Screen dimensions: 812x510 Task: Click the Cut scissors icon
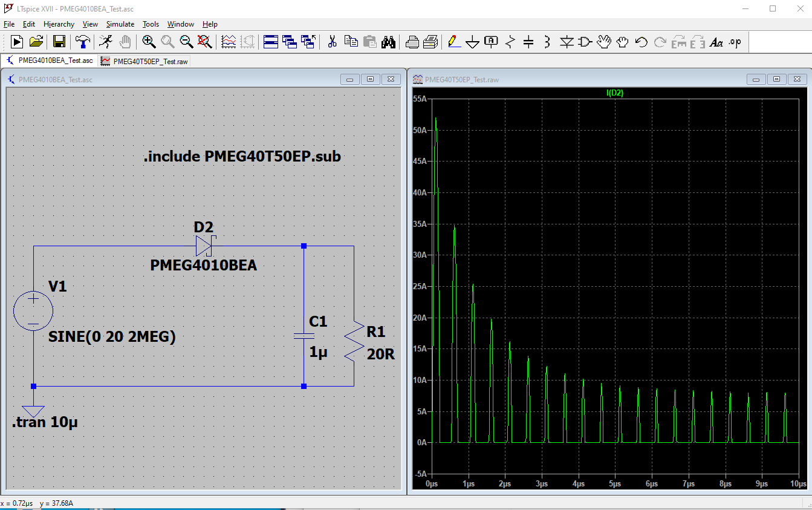tap(332, 42)
